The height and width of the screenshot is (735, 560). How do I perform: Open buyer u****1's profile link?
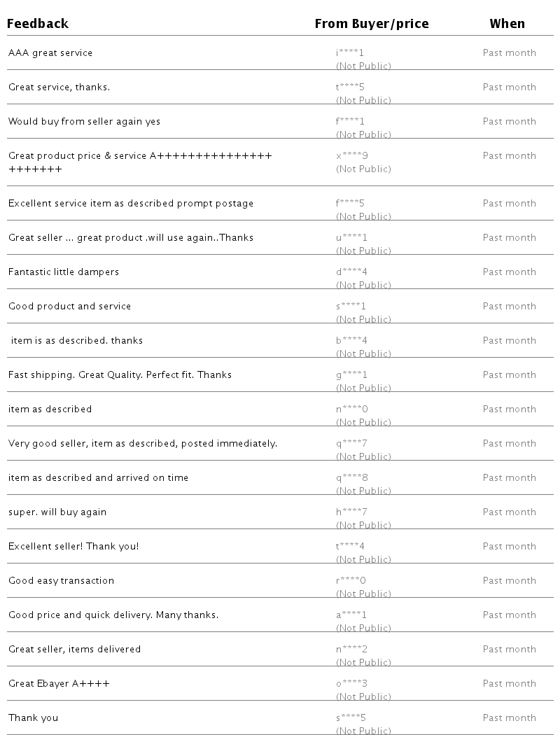(x=351, y=238)
